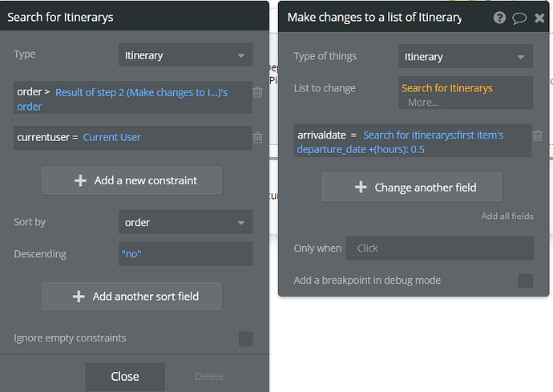
Task: Close the Make changes panel
Action: 539,18
